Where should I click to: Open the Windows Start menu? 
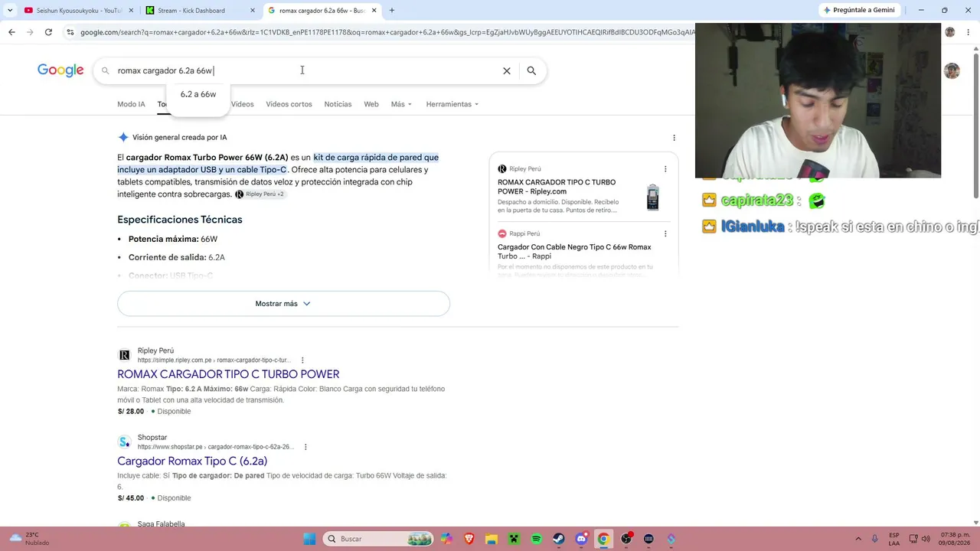pyautogui.click(x=309, y=539)
